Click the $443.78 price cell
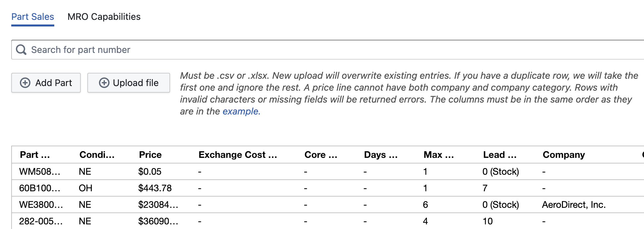 [155, 188]
